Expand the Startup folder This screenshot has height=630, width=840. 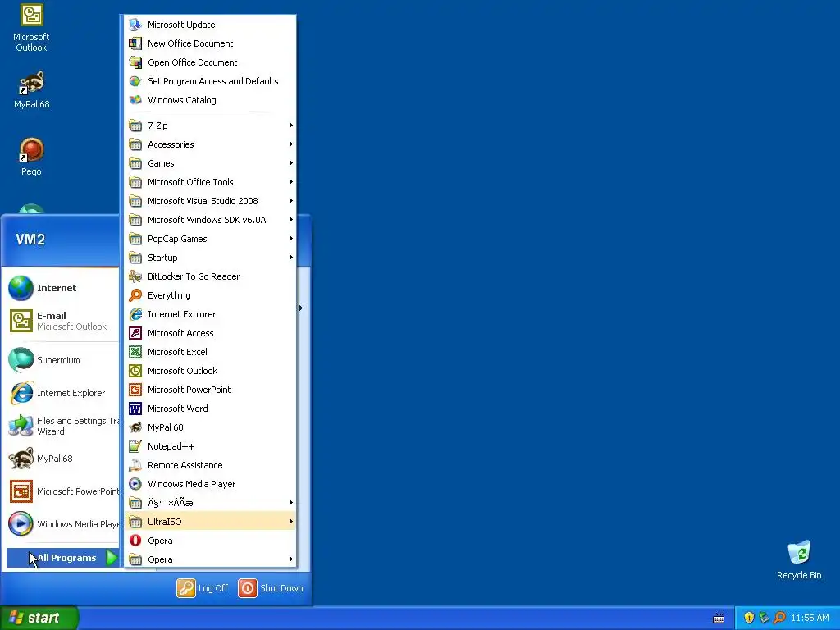tap(210, 257)
